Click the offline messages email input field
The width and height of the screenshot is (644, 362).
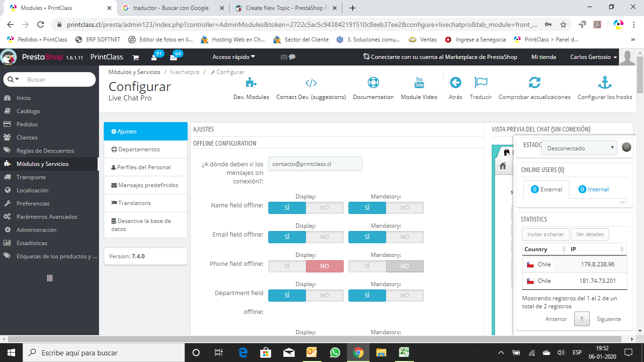click(x=315, y=164)
